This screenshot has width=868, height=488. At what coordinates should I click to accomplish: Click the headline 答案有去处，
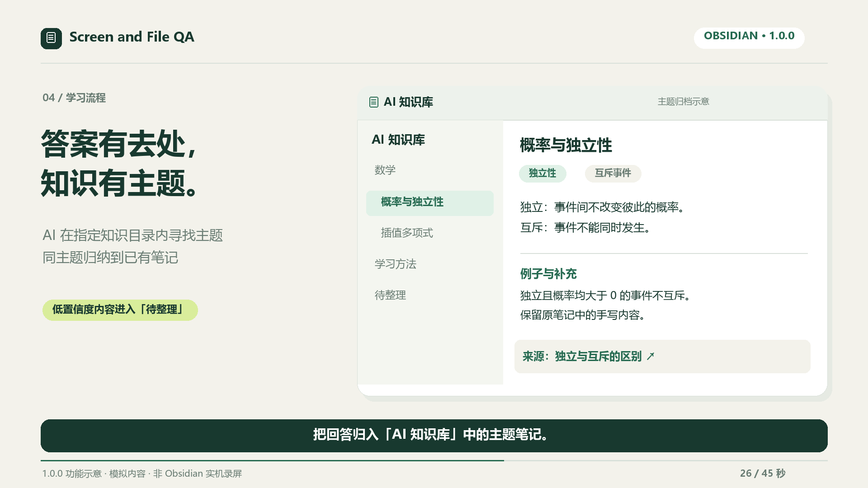(x=118, y=144)
